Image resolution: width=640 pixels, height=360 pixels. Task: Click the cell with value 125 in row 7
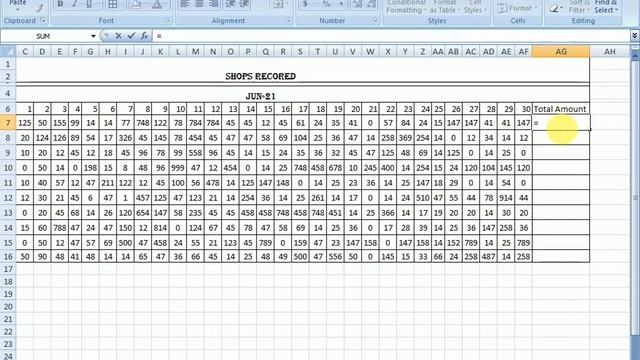[x=25, y=123]
